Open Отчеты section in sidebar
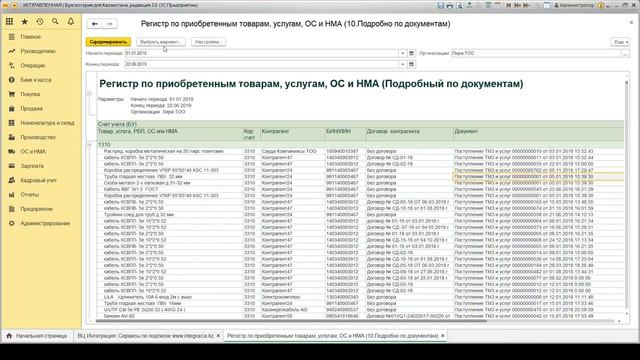The height and width of the screenshot is (360, 640). click(x=29, y=195)
